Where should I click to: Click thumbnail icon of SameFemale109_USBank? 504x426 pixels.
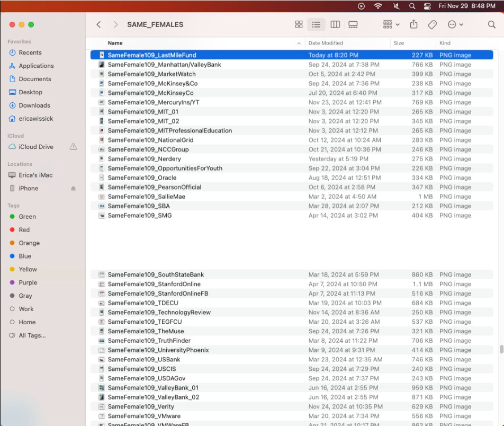(102, 359)
